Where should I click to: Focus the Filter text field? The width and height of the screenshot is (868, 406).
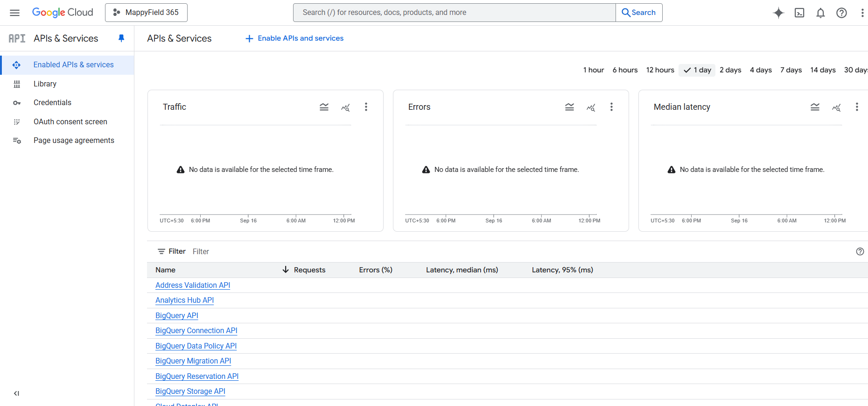point(520,251)
